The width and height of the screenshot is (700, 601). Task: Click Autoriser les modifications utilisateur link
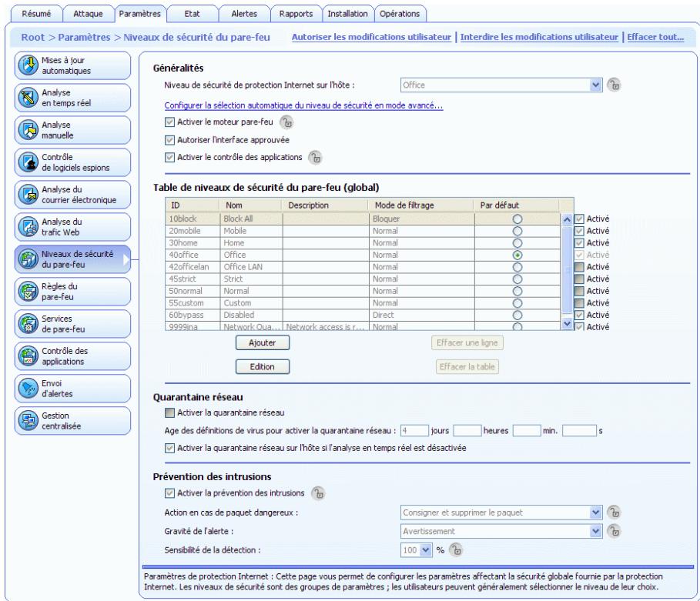tap(371, 37)
